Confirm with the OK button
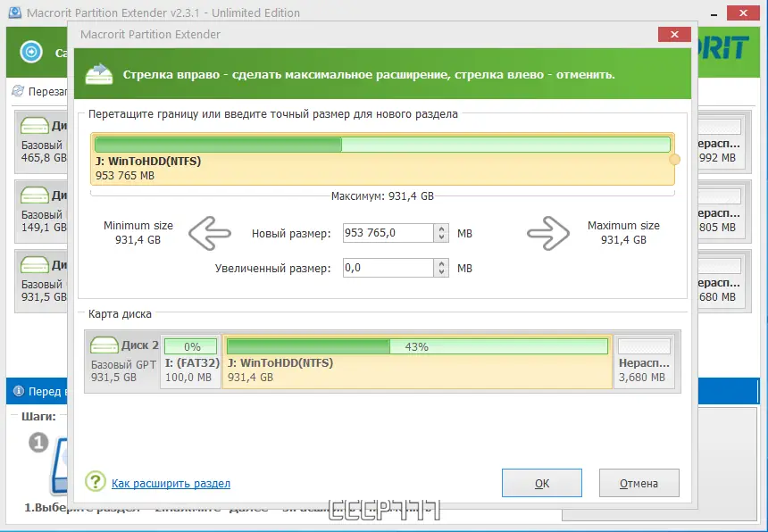This screenshot has height=532, width=768. 542,483
